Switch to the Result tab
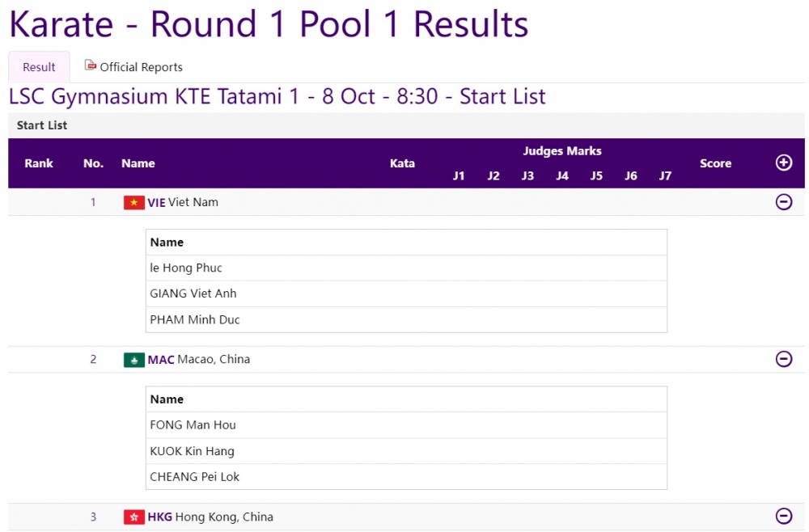This screenshot has height=532, width=809. point(39,67)
